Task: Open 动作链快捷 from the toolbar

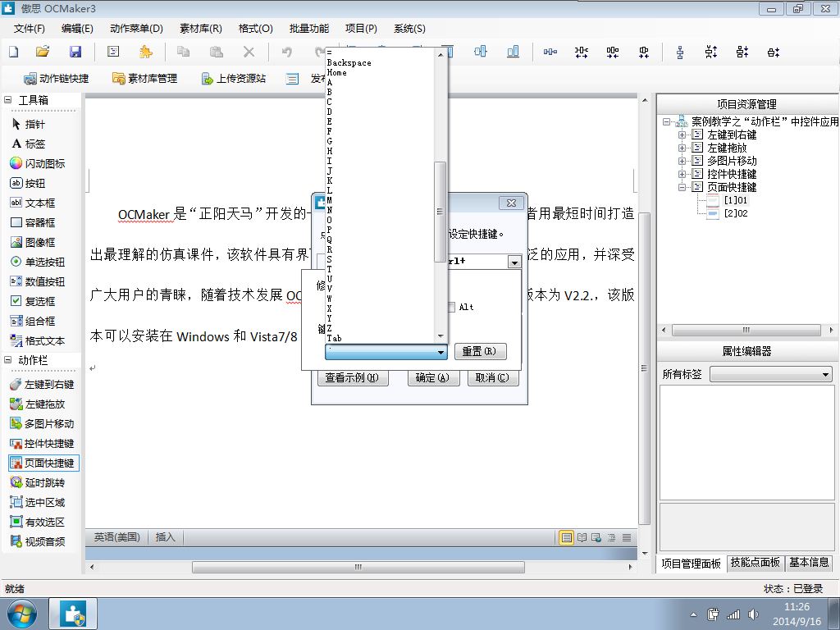Action: [x=57, y=79]
